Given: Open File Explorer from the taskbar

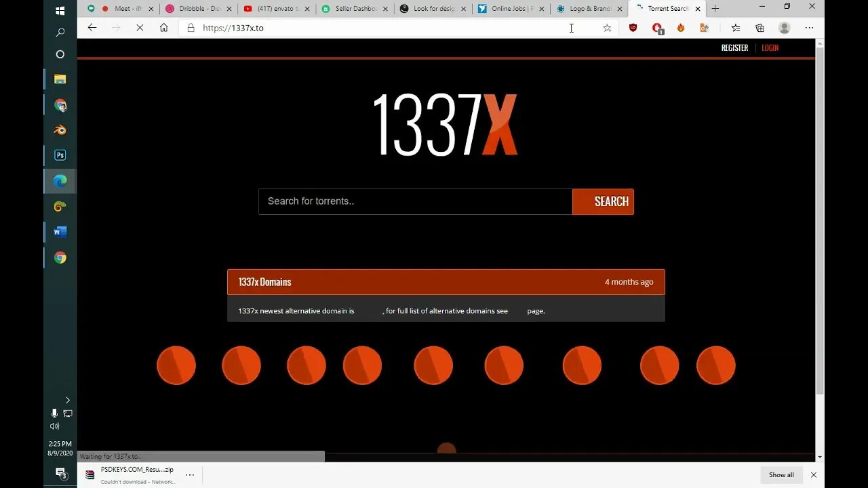Looking at the screenshot, I should pyautogui.click(x=60, y=79).
